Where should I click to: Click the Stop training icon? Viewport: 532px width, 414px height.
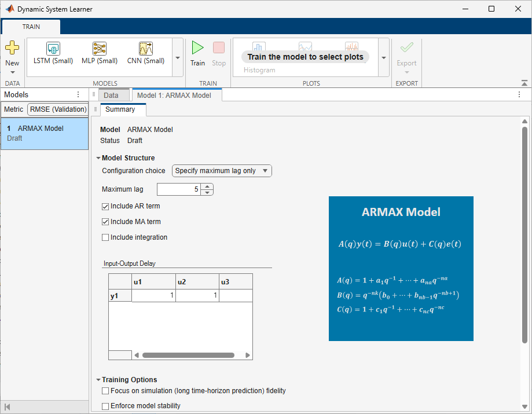pos(219,47)
